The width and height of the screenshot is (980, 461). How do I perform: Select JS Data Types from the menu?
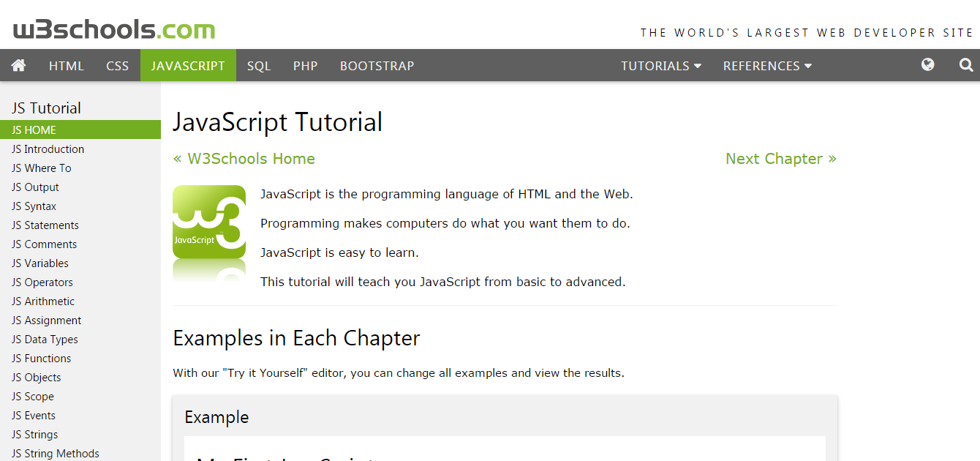[45, 339]
